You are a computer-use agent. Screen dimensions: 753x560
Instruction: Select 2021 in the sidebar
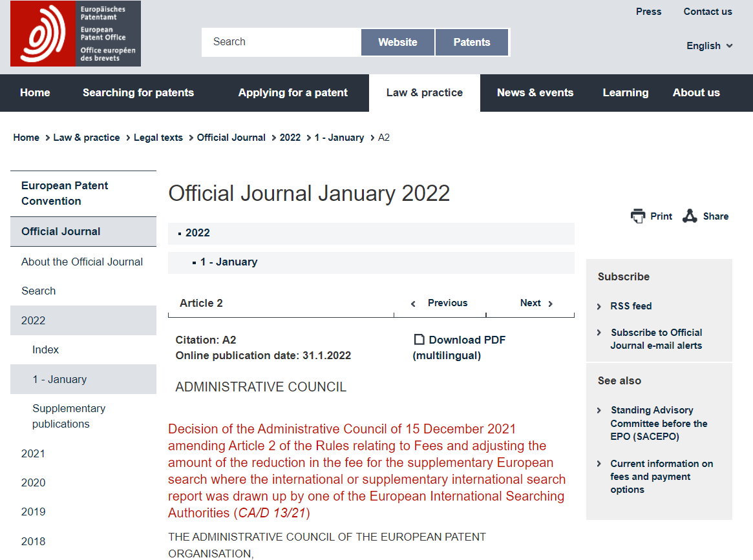[x=34, y=453]
